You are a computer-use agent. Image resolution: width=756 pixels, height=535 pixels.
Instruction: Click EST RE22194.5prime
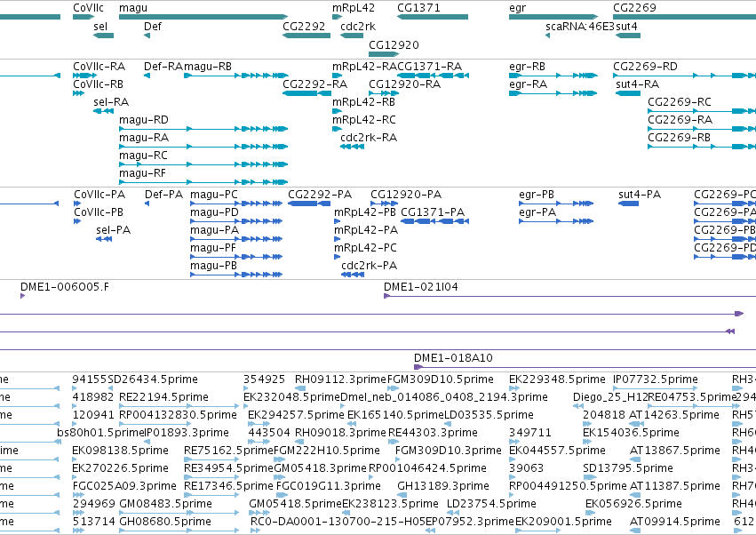(x=164, y=397)
